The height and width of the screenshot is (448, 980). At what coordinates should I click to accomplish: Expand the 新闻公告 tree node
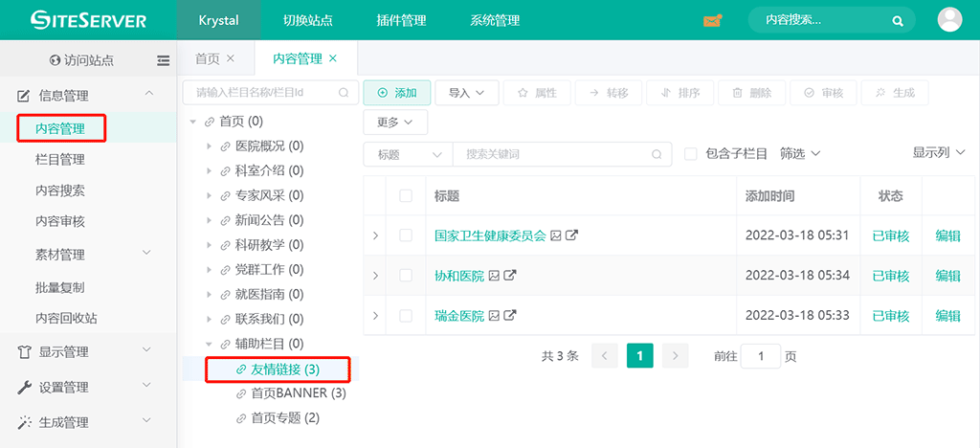[210, 220]
